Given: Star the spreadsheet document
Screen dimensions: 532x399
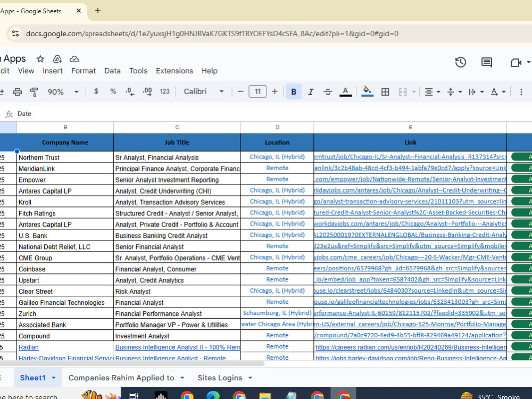Looking at the screenshot, I should (x=40, y=59).
